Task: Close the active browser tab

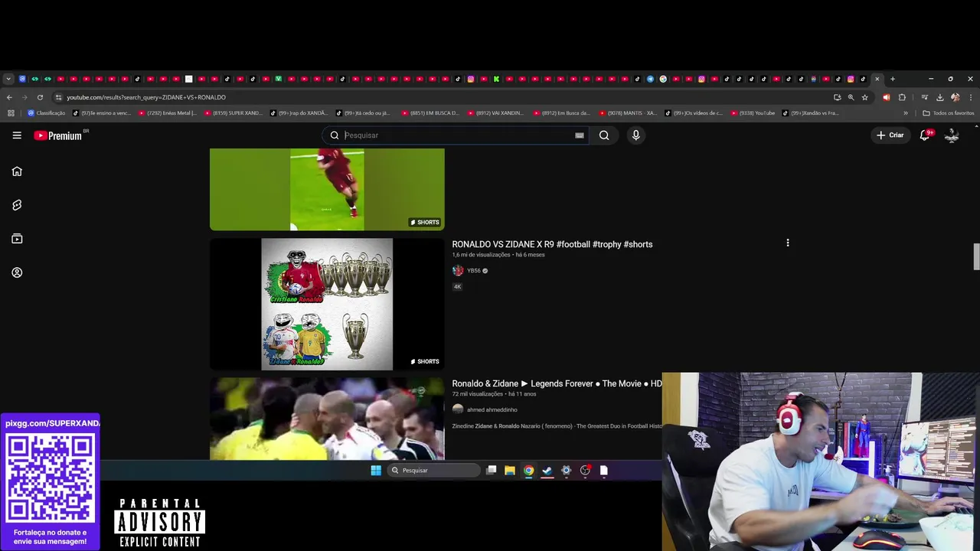Action: [877, 79]
